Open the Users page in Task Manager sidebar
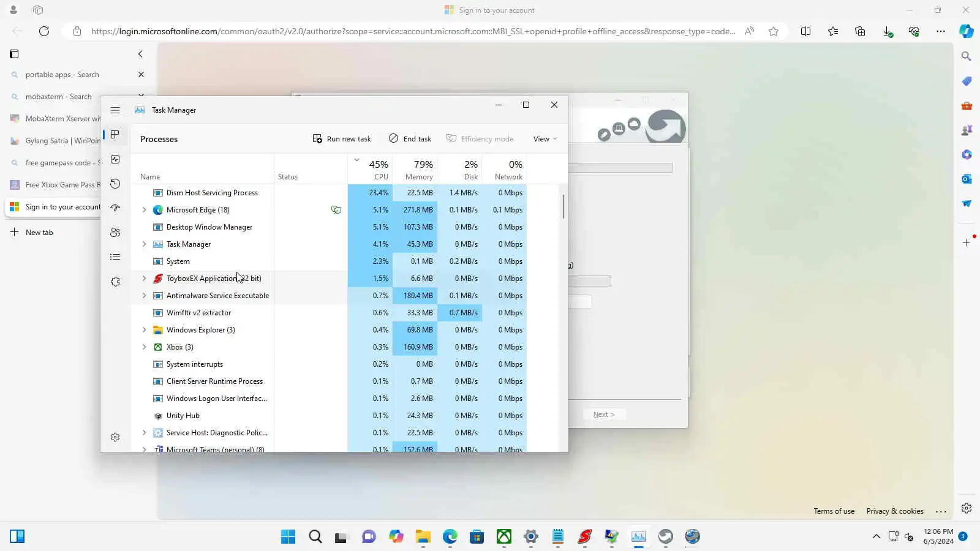The width and height of the screenshot is (980, 551). pos(115,233)
